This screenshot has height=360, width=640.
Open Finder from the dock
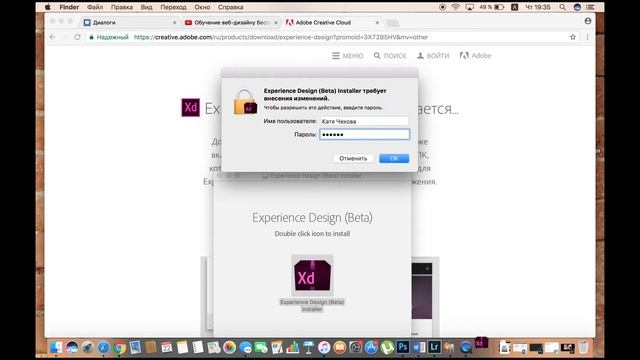click(56, 347)
